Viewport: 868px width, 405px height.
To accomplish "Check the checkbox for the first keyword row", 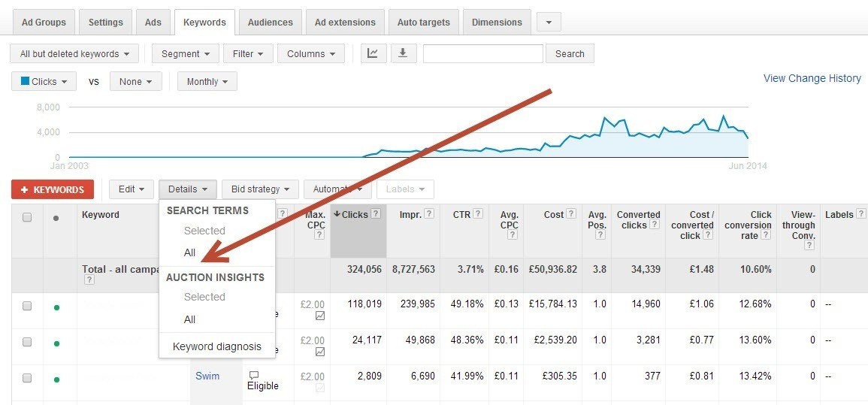I will point(27,306).
